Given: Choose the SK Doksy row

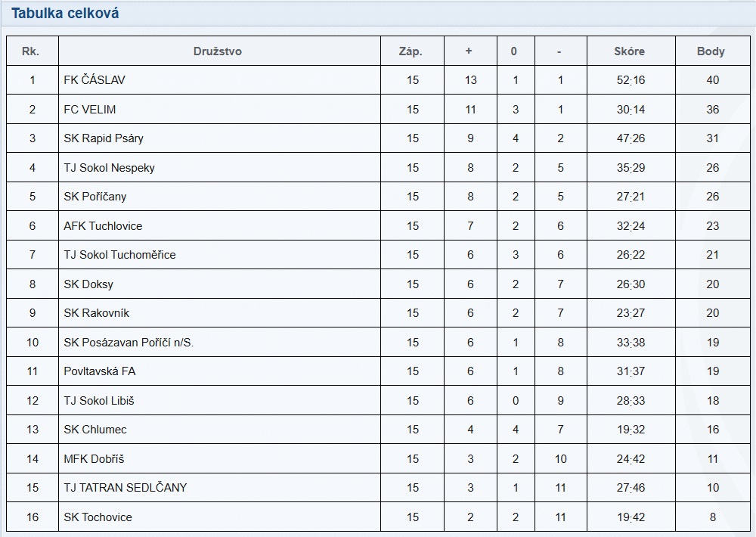Looking at the screenshot, I should [x=88, y=284].
